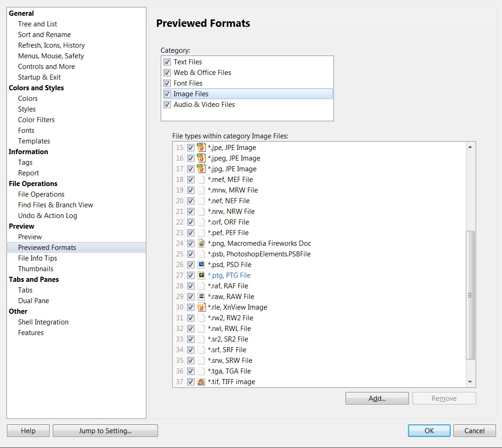The width and height of the screenshot is (502, 448).
Task: Click the Fireworks icon next to *.png
Action: [201, 243]
